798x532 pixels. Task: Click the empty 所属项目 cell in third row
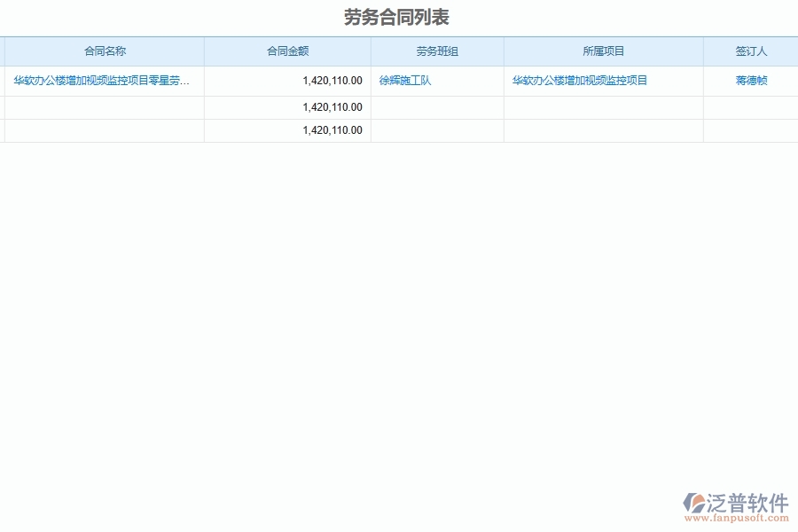point(602,129)
